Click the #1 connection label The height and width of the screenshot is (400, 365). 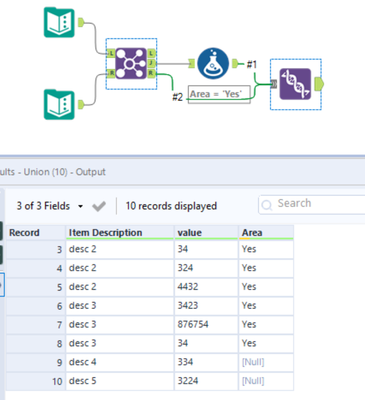[x=252, y=64]
